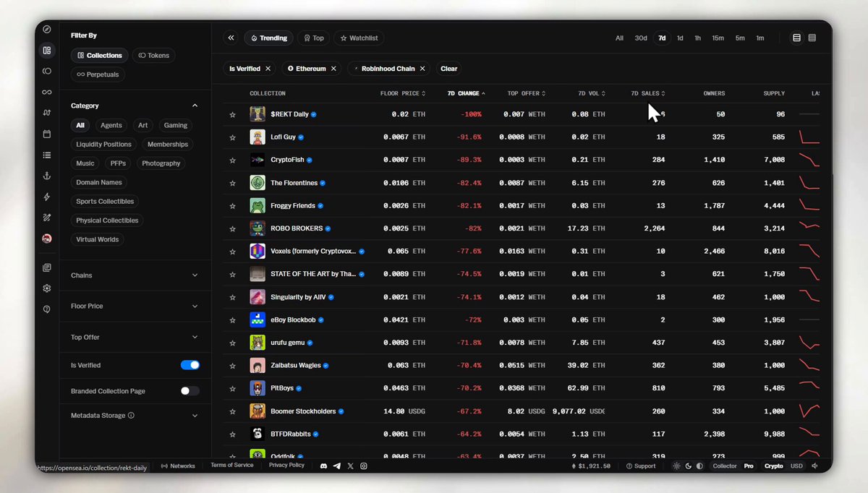This screenshot has height=493, width=868.
Task: Star the PitBoys collection
Action: [x=232, y=388]
